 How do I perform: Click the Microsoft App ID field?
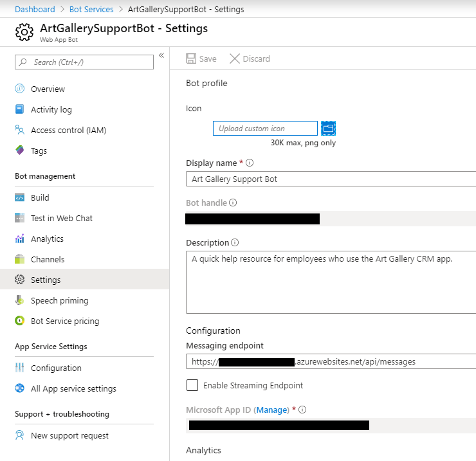pos(331,426)
